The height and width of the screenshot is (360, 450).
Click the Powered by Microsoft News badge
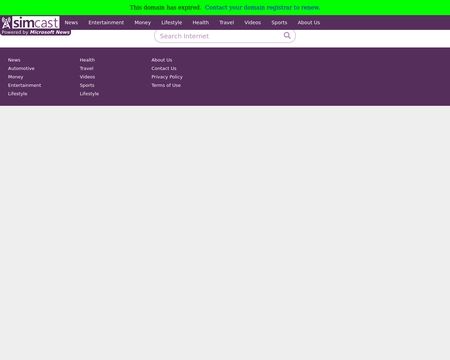[x=36, y=32]
